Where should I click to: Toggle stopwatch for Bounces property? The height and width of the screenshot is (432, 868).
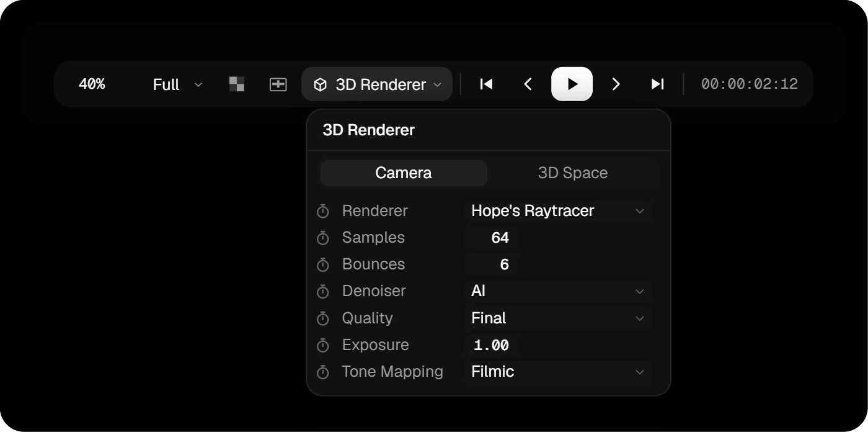pos(323,264)
